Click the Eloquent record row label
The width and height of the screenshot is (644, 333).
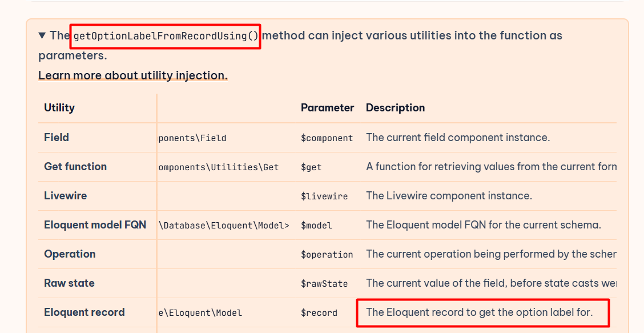84,312
